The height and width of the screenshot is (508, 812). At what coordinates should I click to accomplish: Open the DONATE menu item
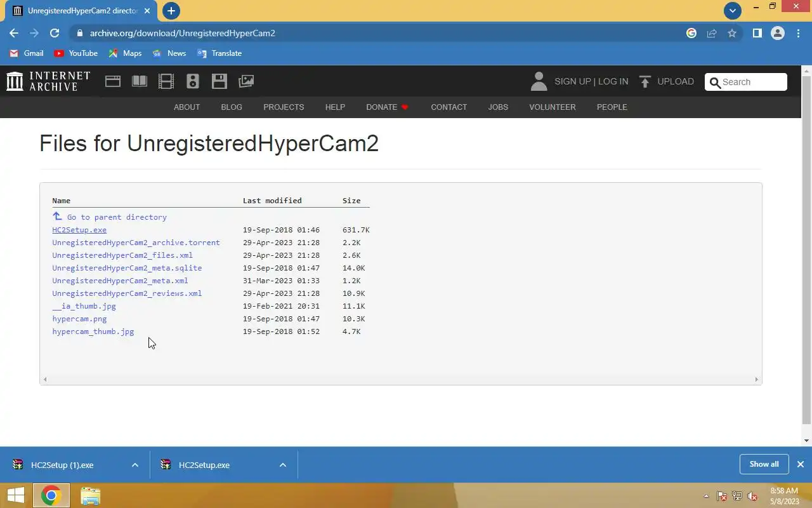[x=387, y=107]
